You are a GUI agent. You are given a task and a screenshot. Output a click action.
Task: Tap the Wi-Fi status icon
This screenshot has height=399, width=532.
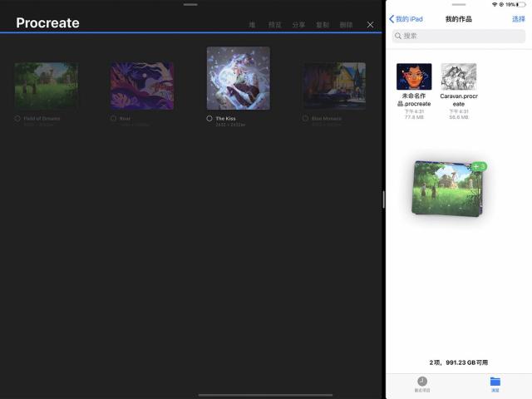pyautogui.click(x=495, y=4)
